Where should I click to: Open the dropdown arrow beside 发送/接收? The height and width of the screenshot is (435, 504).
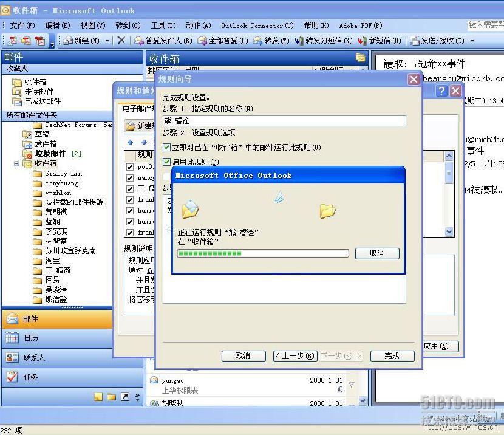pos(472,41)
